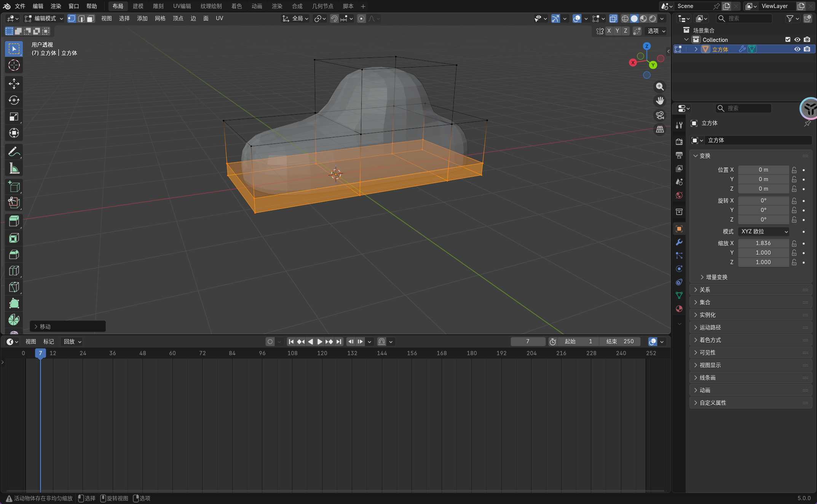817x504 pixels.
Task: Click the 缩放 X value field
Action: coord(763,243)
